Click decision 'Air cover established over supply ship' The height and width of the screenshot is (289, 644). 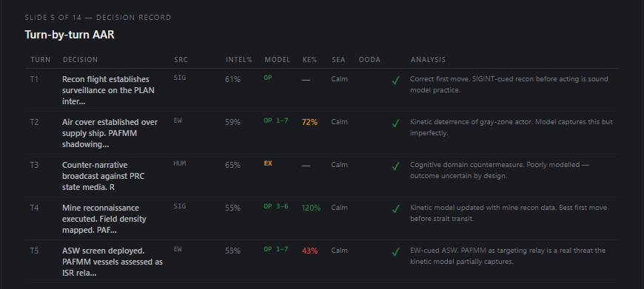(x=110, y=133)
